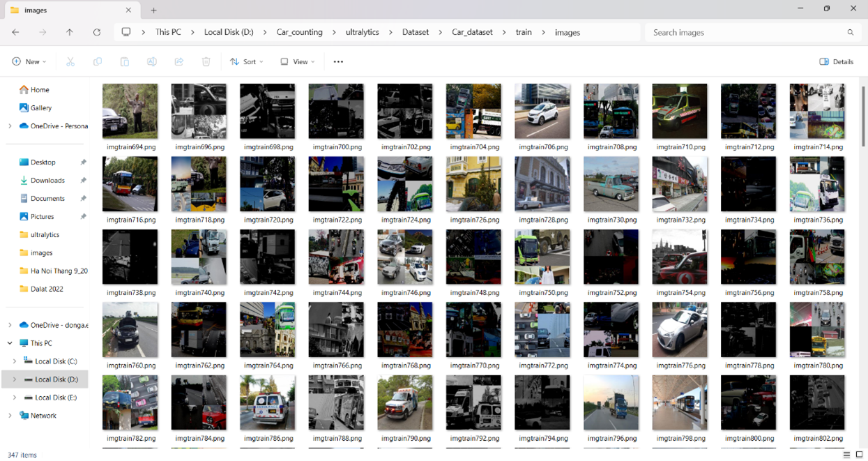The width and height of the screenshot is (868, 461).
Task: Go forward with the Forward arrow
Action: 43,32
